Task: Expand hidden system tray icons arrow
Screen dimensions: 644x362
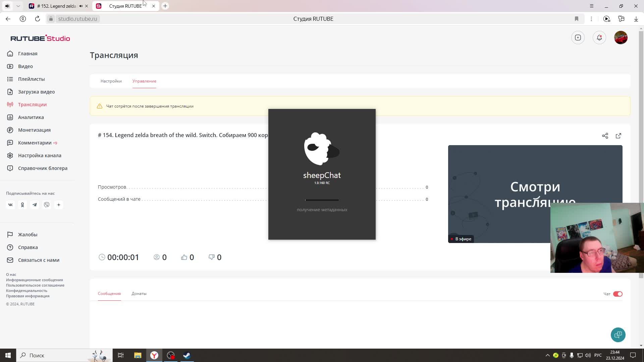Action: click(x=547, y=355)
